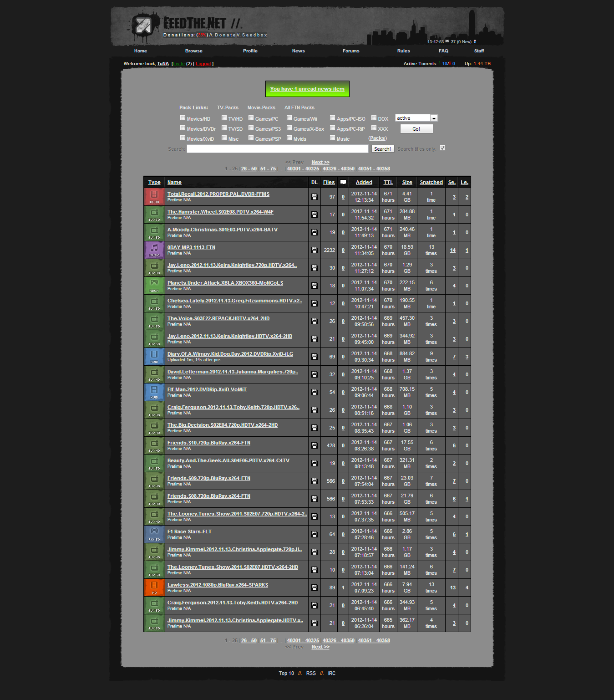Click the DVDR category icon for Total.Recall
The image size is (614, 700).
154,197
